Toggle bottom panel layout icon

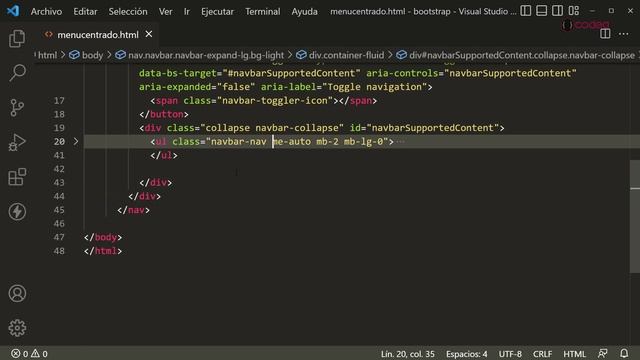pos(542,11)
